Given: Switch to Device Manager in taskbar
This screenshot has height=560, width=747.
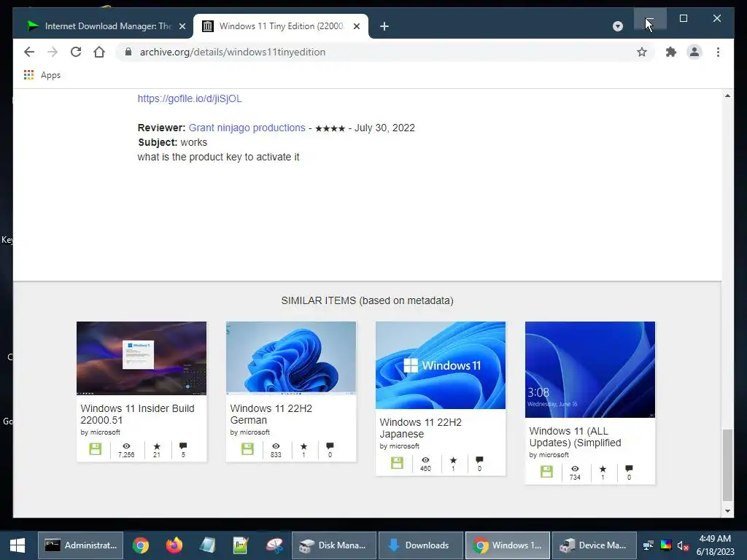Looking at the screenshot, I should [x=594, y=545].
